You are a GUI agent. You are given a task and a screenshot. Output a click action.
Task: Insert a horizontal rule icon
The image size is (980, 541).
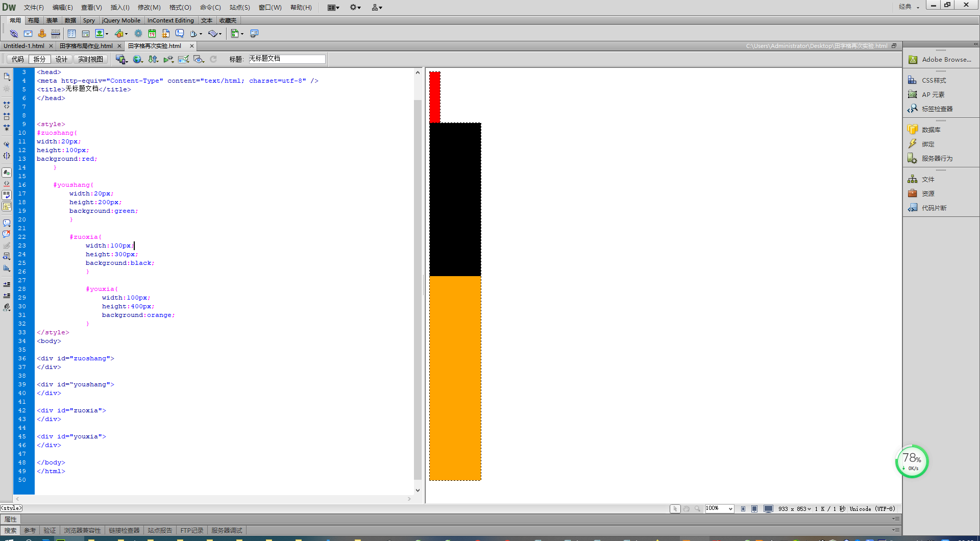coord(56,34)
